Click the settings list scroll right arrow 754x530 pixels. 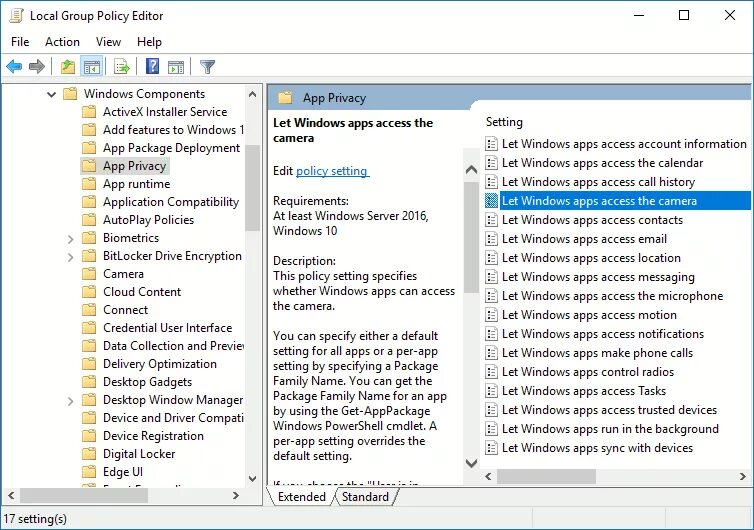click(x=743, y=477)
